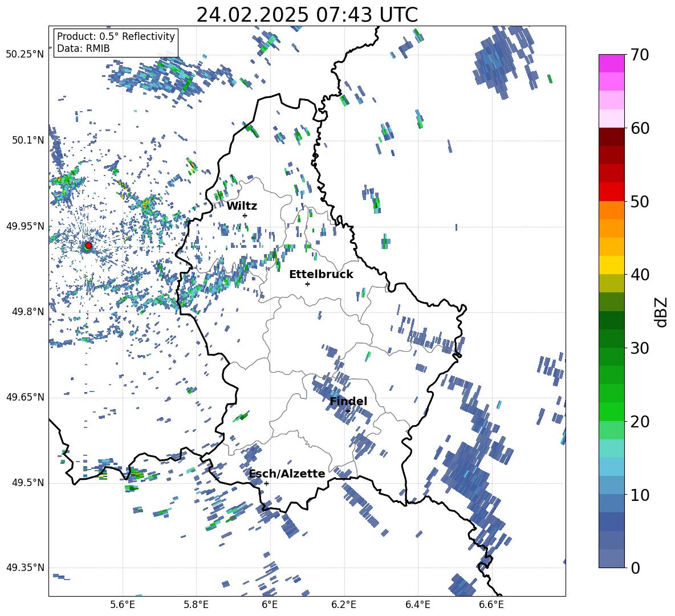
Task: Click the 70 value on the colorbar
Action: (x=639, y=55)
